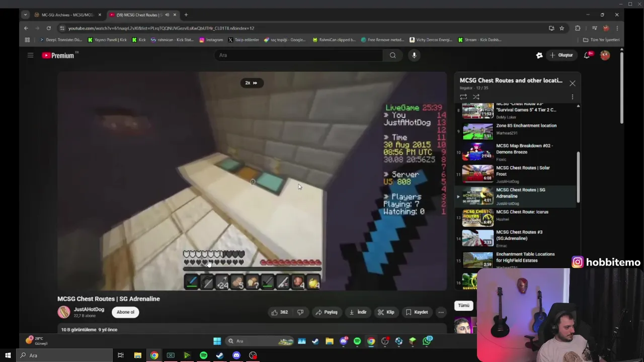Screen dimensions: 644x362
Task: Open Chrome tab search dropdown arrow
Action: click(25, 15)
